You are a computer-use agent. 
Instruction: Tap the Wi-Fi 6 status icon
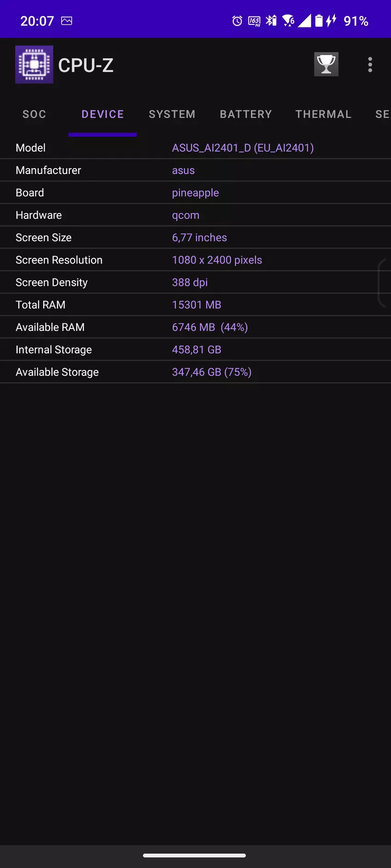(288, 21)
